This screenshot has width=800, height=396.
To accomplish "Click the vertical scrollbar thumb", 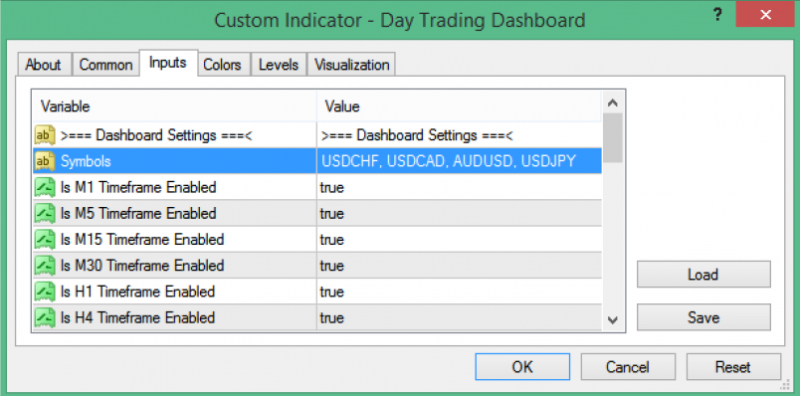I will (613, 138).
